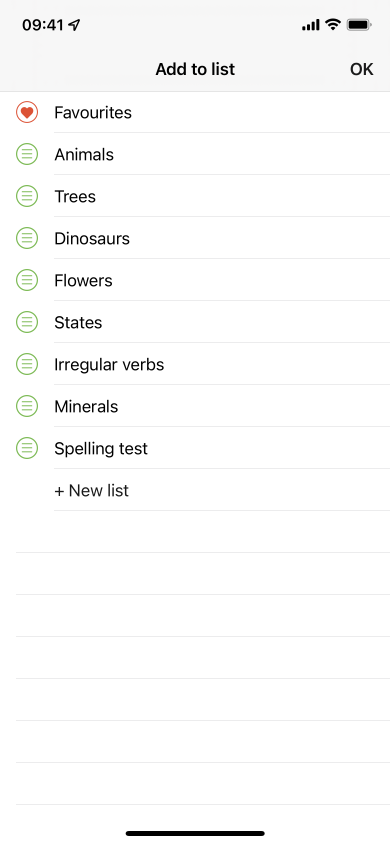Screen dimensions: 390x844
Task: Tap the green list icon beside Flowers
Action: coord(27,280)
